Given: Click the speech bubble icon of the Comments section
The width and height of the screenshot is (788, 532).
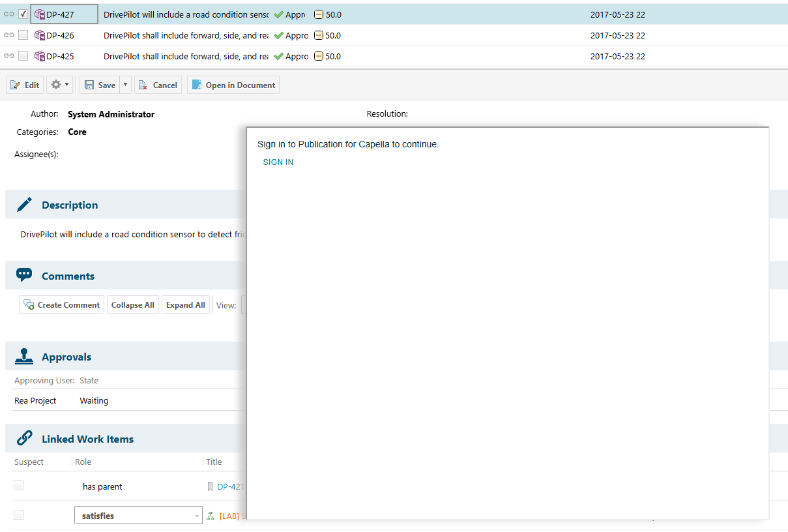Looking at the screenshot, I should tap(24, 275).
